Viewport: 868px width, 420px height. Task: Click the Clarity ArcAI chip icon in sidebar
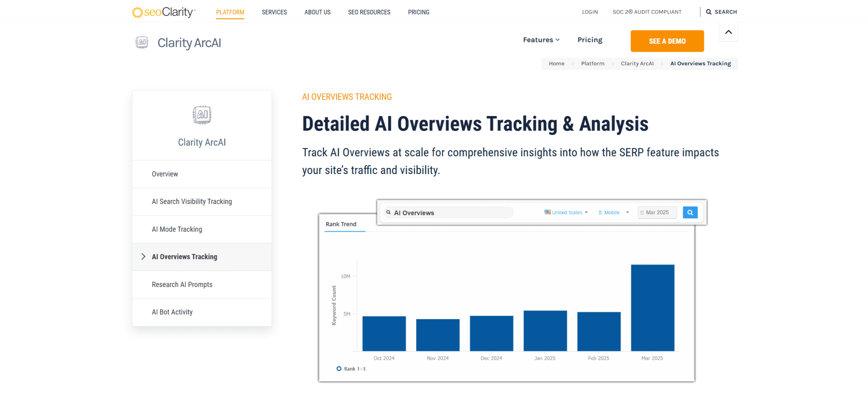tap(202, 115)
